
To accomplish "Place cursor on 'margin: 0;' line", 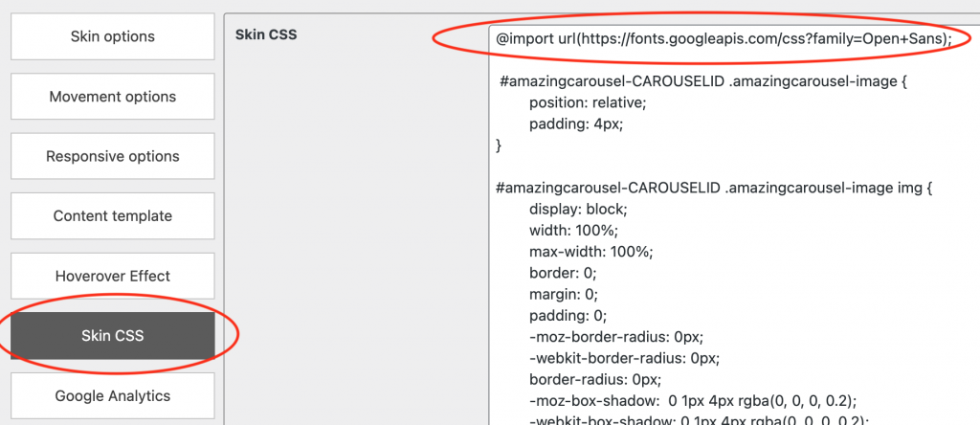I will point(563,294).
